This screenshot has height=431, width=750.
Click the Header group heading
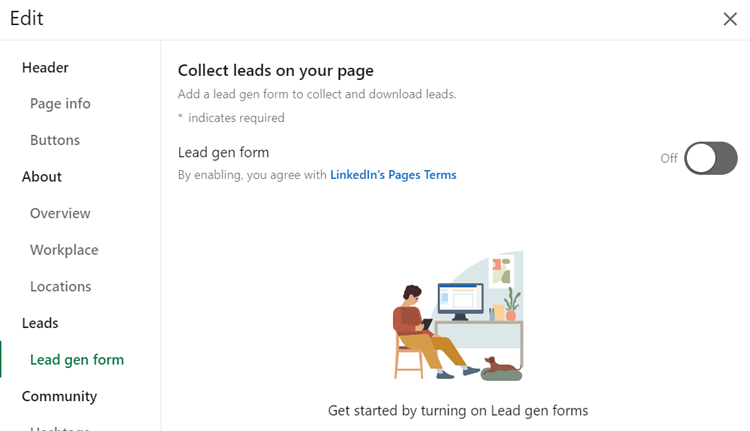[x=45, y=67]
